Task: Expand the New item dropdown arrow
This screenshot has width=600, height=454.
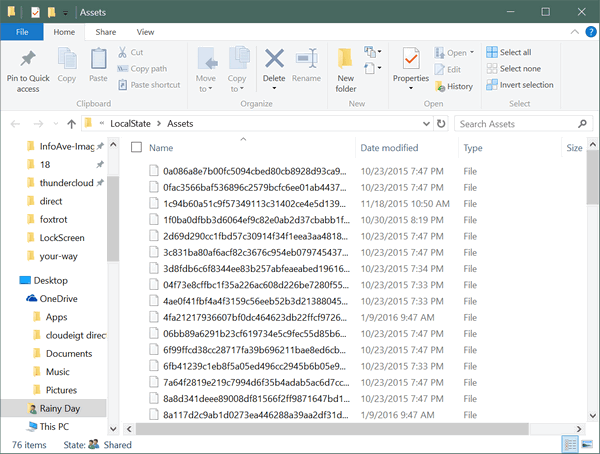Action: point(380,51)
